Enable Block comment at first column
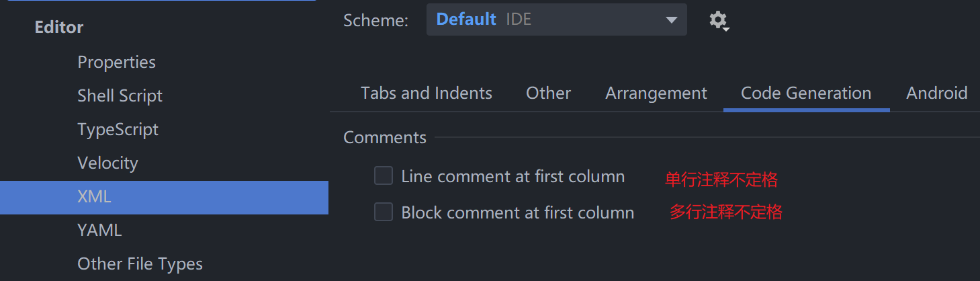This screenshot has height=281, width=980. click(384, 212)
